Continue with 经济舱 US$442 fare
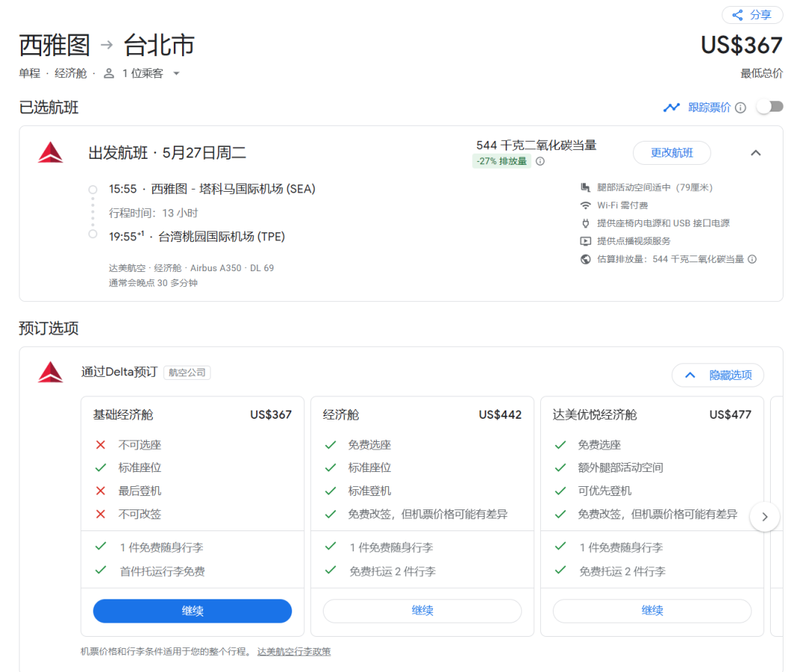809x672 pixels. click(x=422, y=611)
